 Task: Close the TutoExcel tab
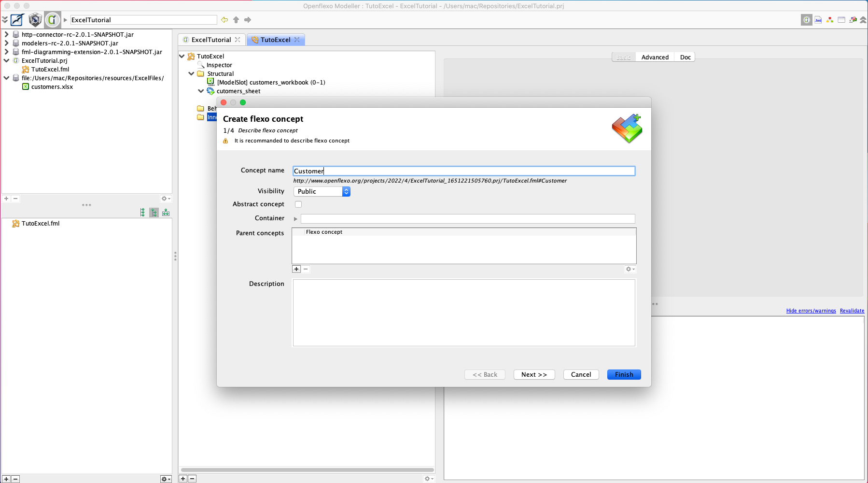tap(297, 40)
